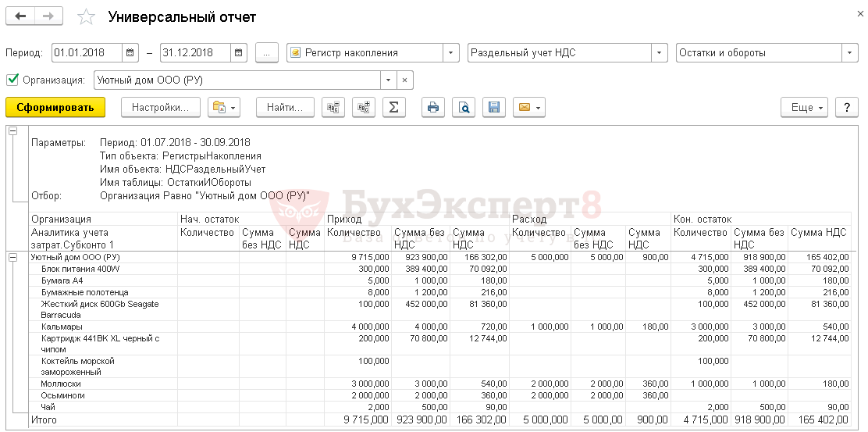The image size is (868, 432).
Task: Toggle the Организация filter checkbox
Action: pos(12,80)
